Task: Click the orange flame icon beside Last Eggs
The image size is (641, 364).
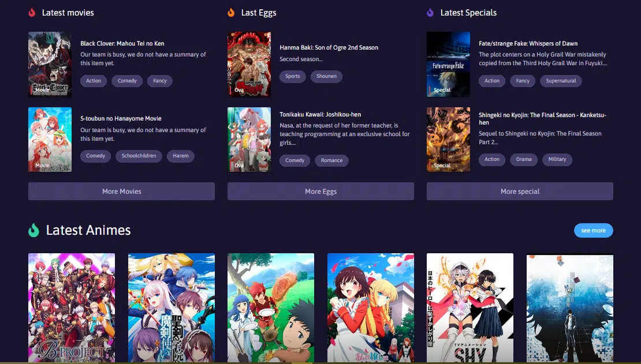Action: (x=231, y=12)
